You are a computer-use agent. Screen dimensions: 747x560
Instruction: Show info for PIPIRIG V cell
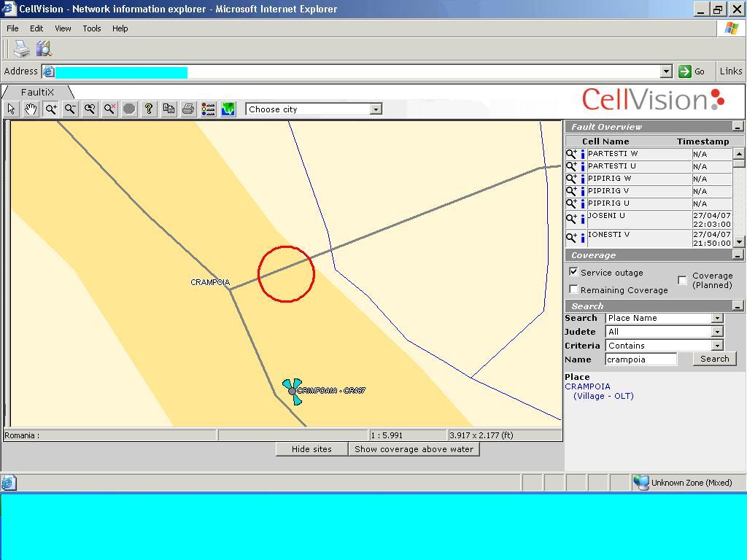coord(583,192)
